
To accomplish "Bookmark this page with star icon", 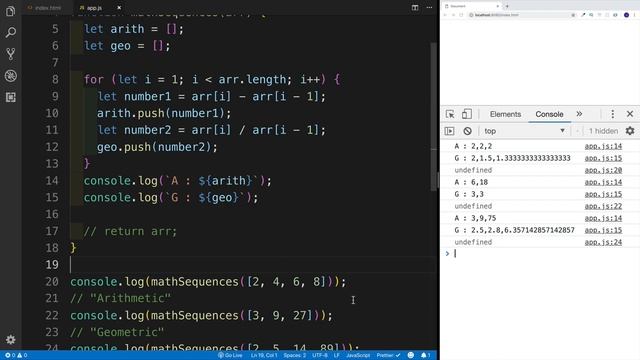I will [573, 15].
